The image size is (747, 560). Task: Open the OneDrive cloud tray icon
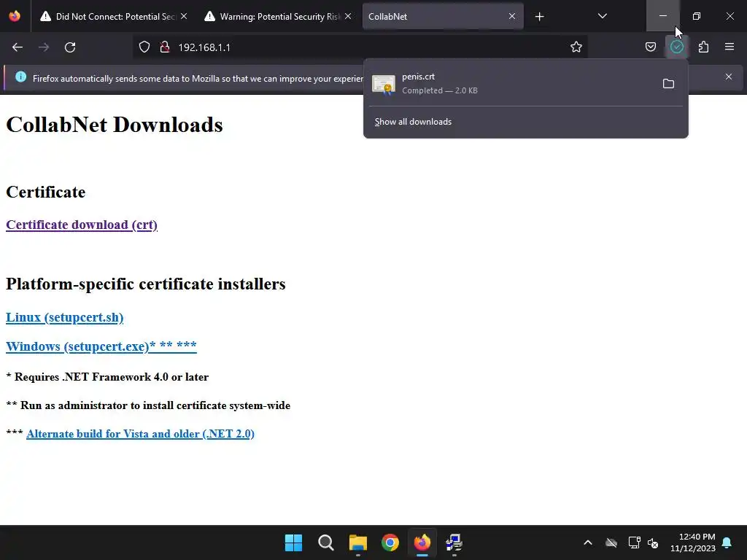pos(611,542)
